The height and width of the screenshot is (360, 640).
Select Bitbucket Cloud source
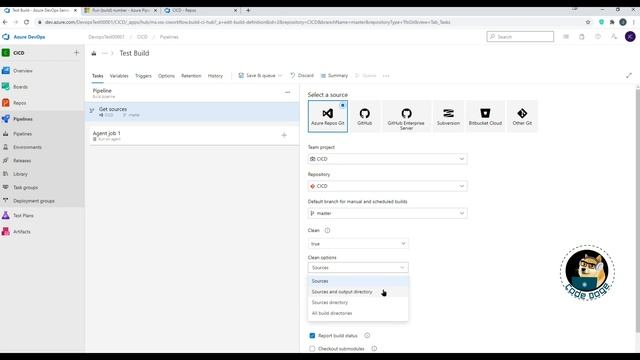(485, 116)
